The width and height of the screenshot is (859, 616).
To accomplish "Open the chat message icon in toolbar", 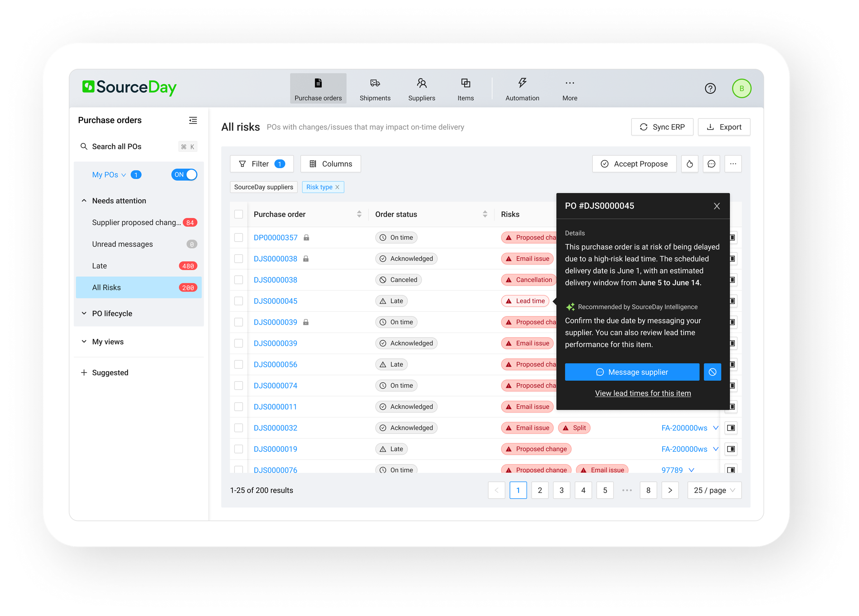I will [711, 164].
